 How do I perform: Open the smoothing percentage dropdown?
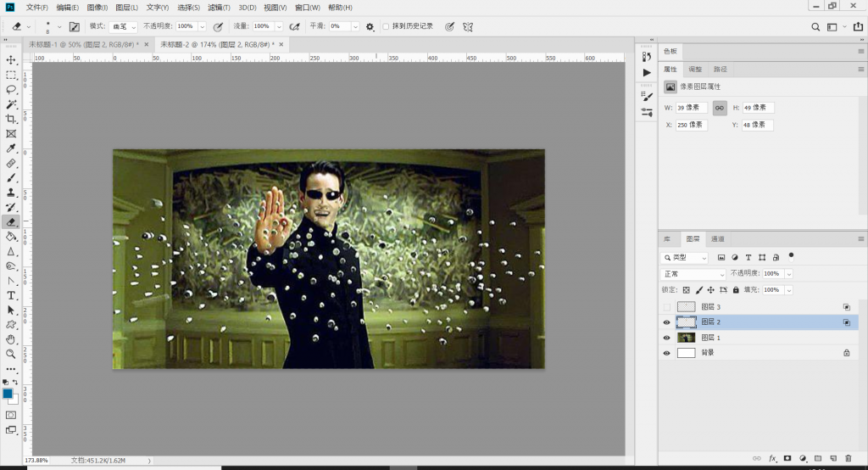point(355,26)
